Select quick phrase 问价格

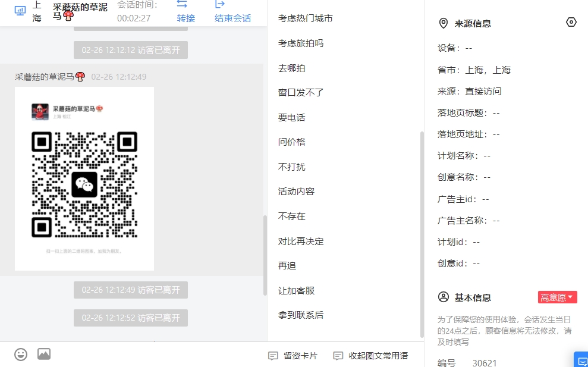(x=292, y=142)
